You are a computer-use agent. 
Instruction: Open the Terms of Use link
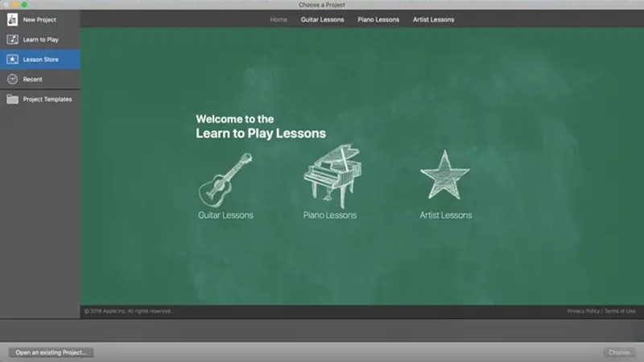click(x=619, y=311)
